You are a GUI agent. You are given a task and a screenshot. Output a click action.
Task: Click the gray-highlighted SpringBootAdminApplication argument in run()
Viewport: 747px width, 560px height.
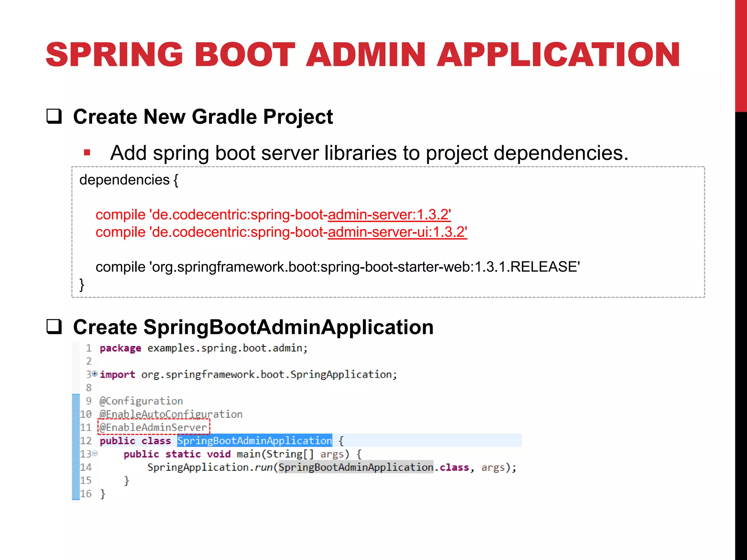coord(356,467)
